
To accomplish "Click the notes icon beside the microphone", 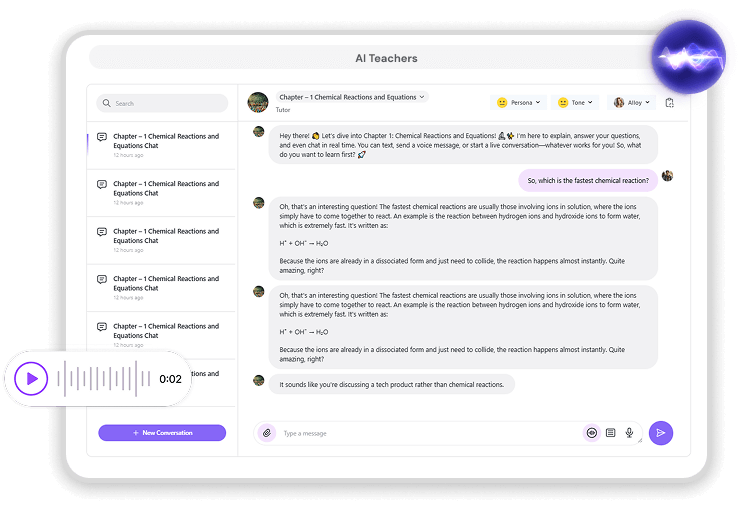I will (x=610, y=433).
